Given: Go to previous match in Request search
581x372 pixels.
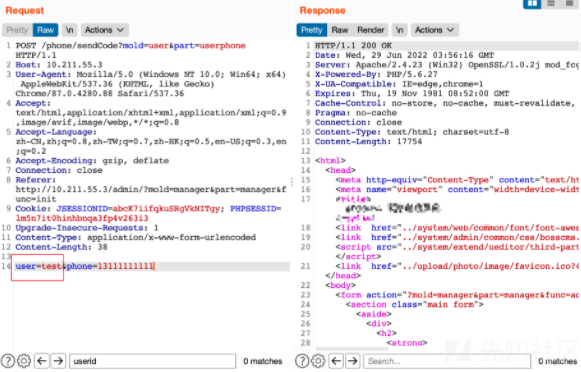Looking at the screenshot, I should click(x=42, y=361).
